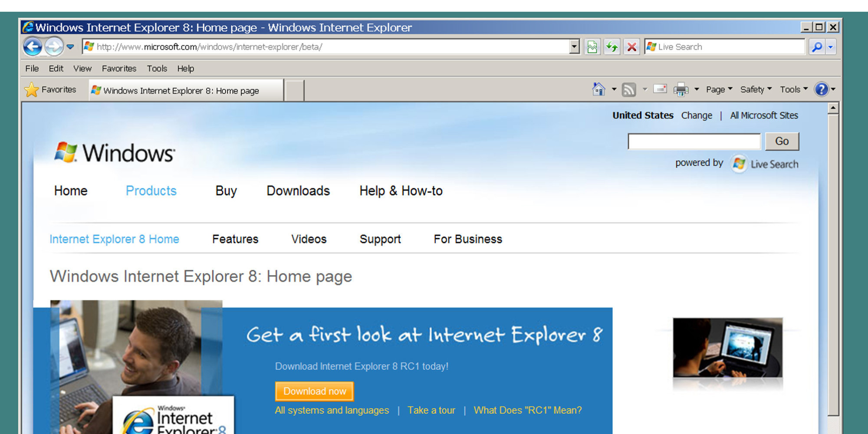Viewport: 868px width, 434px height.
Task: Click the Refresh page icon
Action: (x=612, y=46)
